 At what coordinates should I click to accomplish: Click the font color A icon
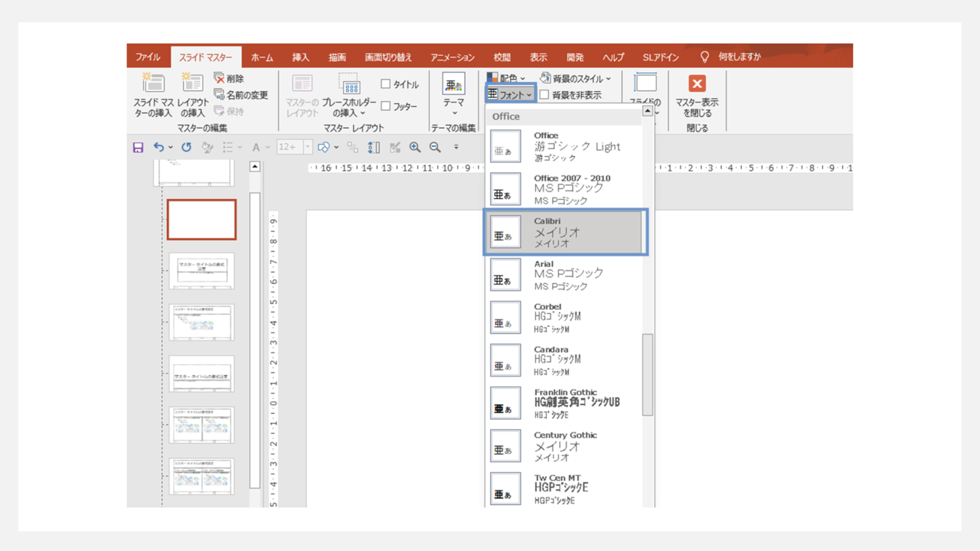click(256, 147)
